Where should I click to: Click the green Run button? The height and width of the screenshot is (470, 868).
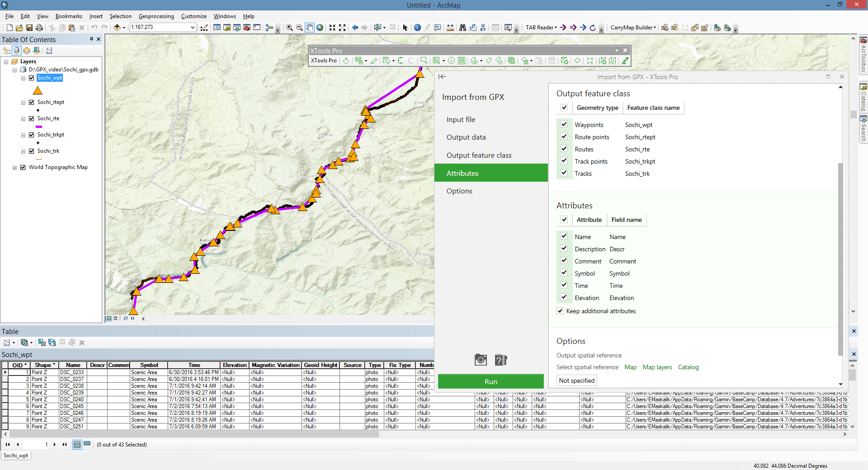(491, 381)
